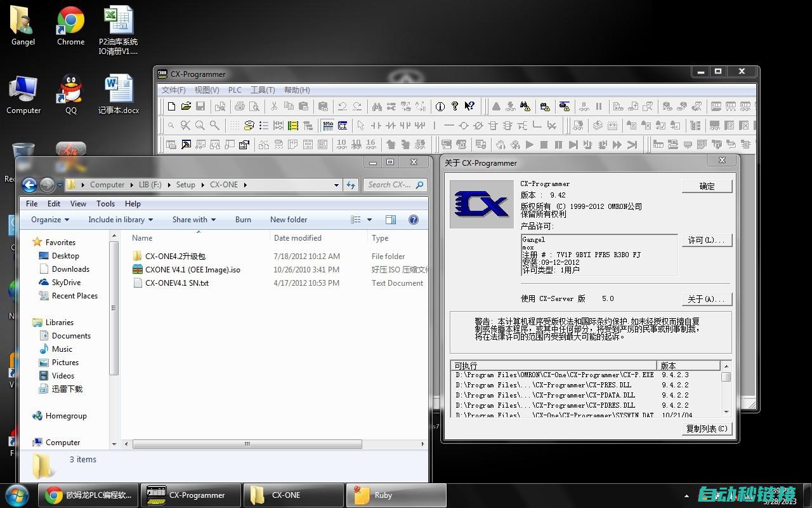Click the navigation pane vertical scrollbar
Image resolution: width=812 pixels, height=508 pixels.
(x=114, y=309)
